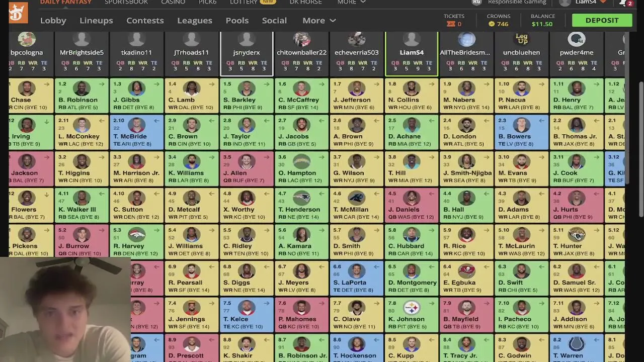Click the green DEPOSIT button
Image resolution: width=644 pixels, height=362 pixels.
click(x=602, y=20)
